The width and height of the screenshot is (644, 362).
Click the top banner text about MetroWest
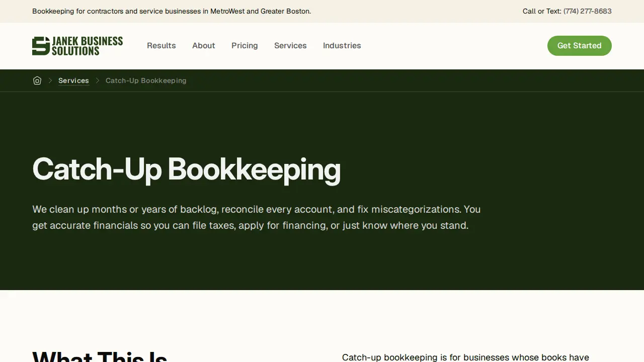coord(172,11)
